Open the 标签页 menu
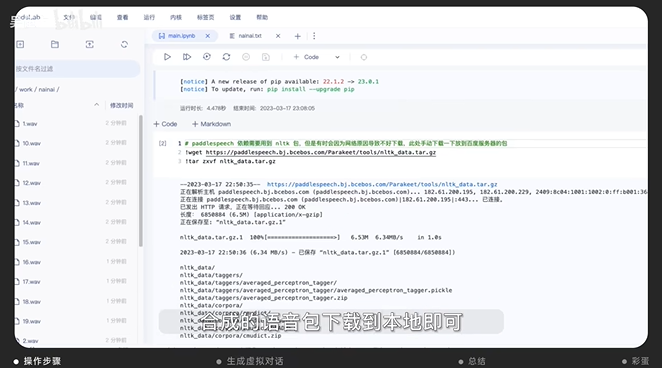The height and width of the screenshot is (368, 662). pyautogui.click(x=206, y=17)
